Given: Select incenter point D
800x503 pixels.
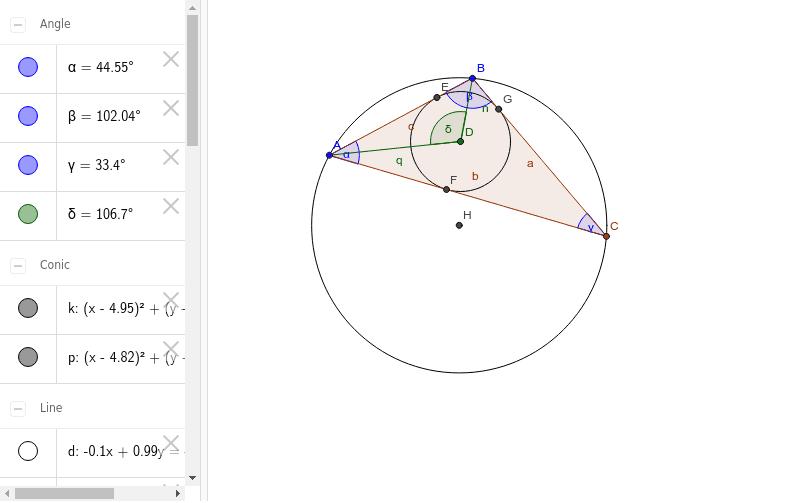Looking at the screenshot, I should click(460, 141).
